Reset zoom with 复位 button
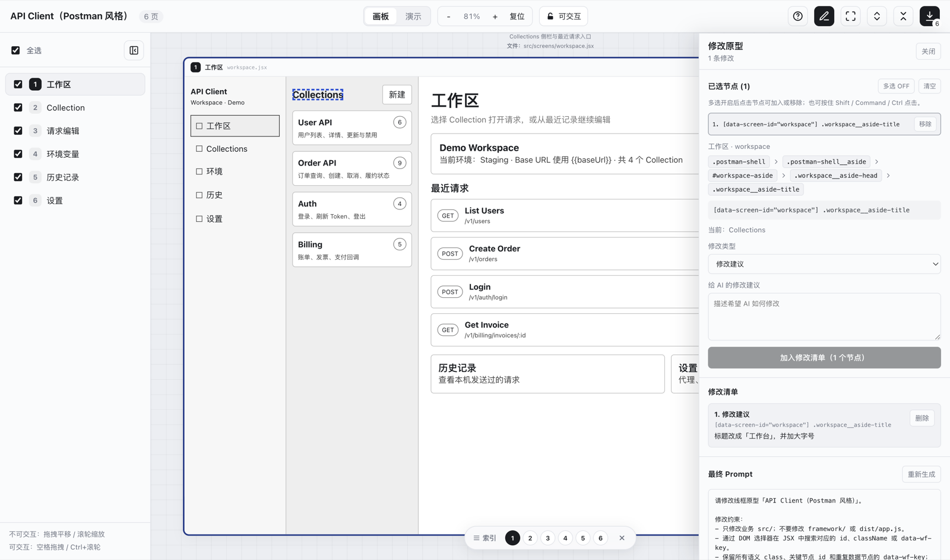The width and height of the screenshot is (950, 560). (x=517, y=17)
